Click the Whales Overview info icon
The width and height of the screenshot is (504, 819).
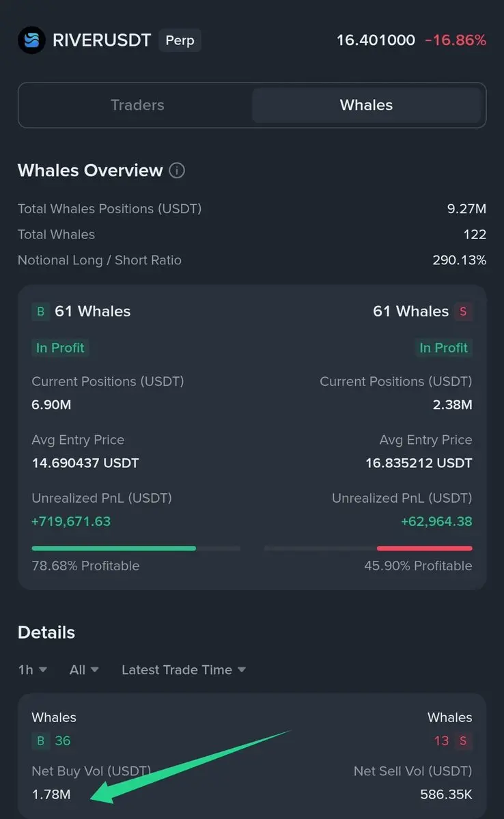click(x=177, y=171)
